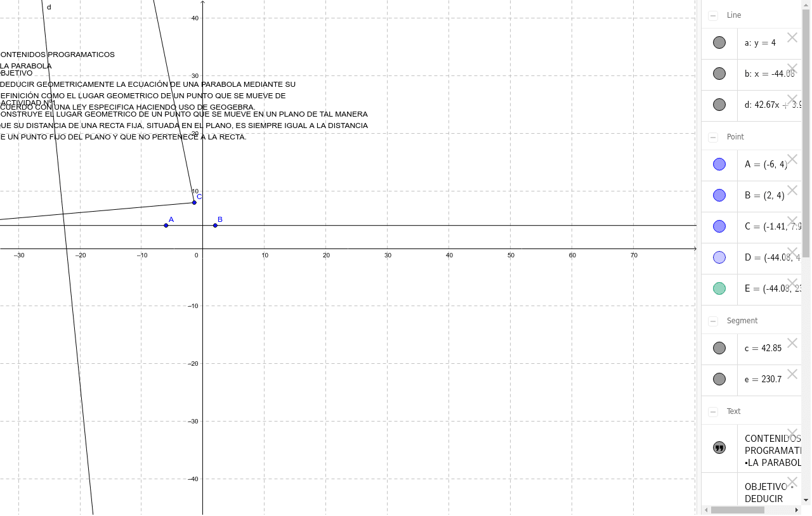Toggle visibility of segment c = 42.85
The width and height of the screenshot is (812, 516).
(x=719, y=348)
